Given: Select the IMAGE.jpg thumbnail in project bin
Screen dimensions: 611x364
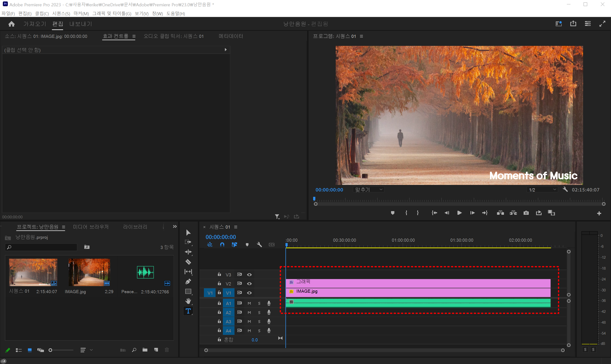Looking at the screenshot, I should 89,272.
